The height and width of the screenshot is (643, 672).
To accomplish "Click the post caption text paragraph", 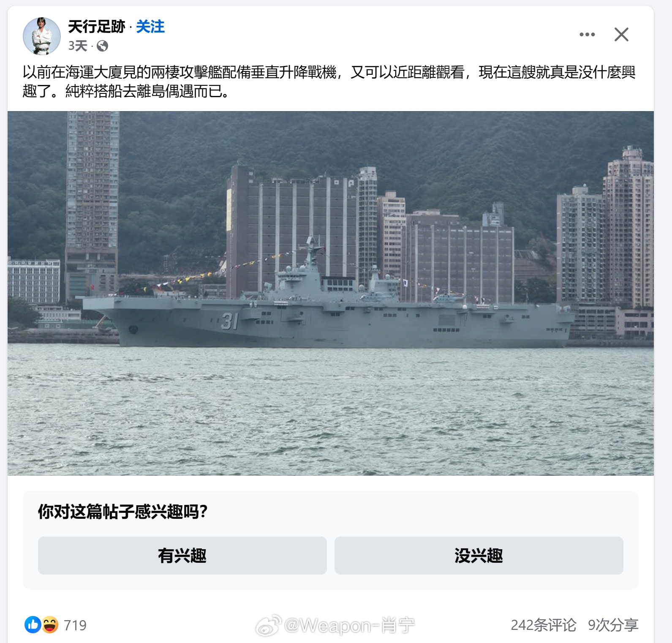I will coord(329,82).
